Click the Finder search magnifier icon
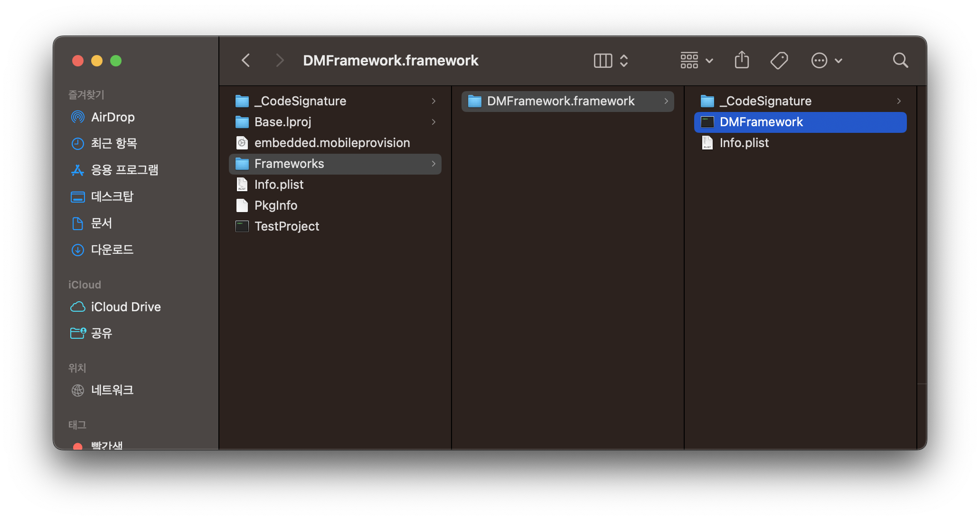The image size is (980, 520). point(900,61)
